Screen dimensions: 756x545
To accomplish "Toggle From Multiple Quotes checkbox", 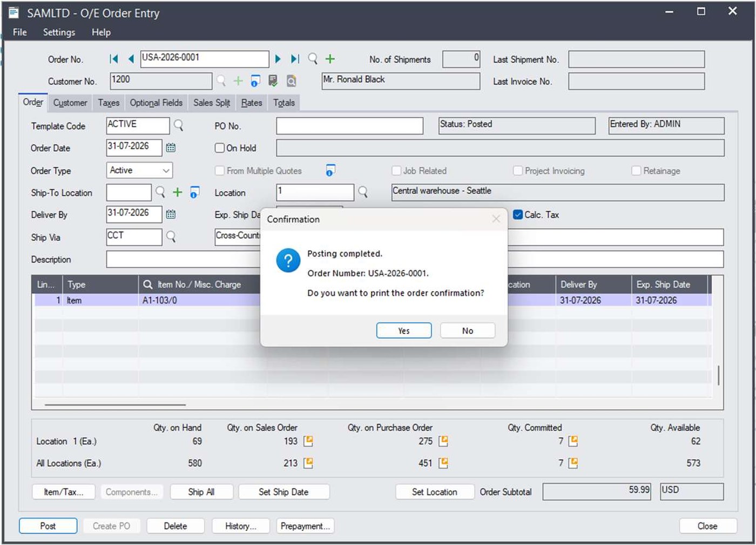I will (220, 171).
